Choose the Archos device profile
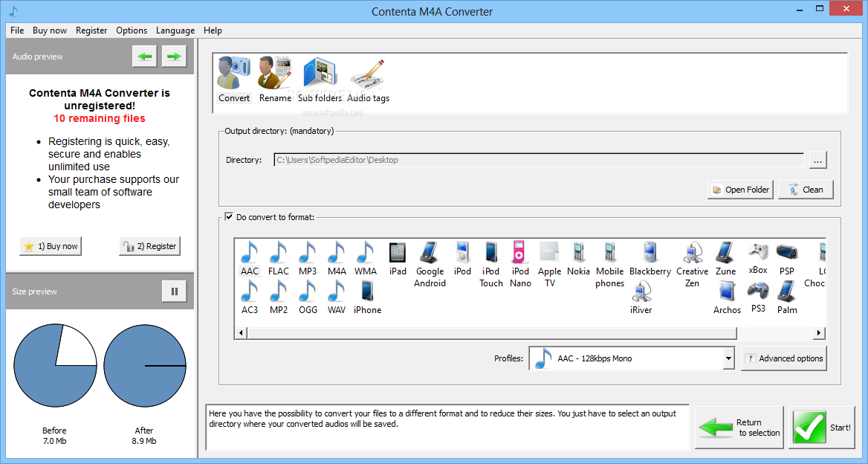Viewport: 868px width, 464px height. (727, 297)
